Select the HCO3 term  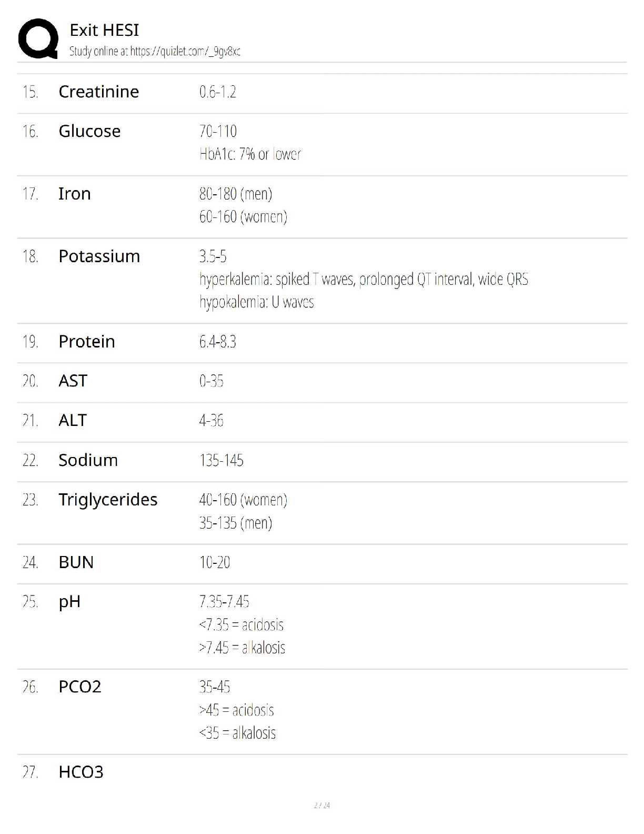[81, 772]
